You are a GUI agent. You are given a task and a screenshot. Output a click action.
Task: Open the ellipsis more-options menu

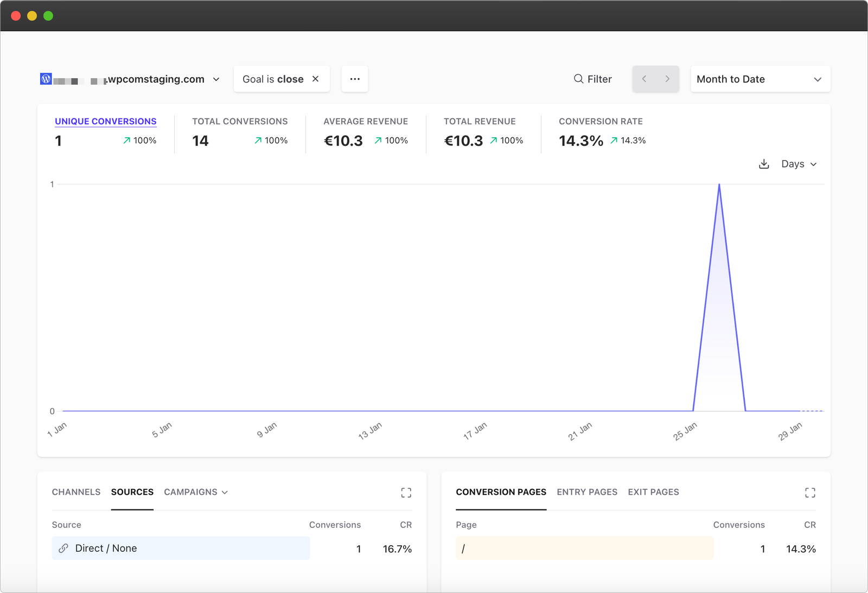355,79
